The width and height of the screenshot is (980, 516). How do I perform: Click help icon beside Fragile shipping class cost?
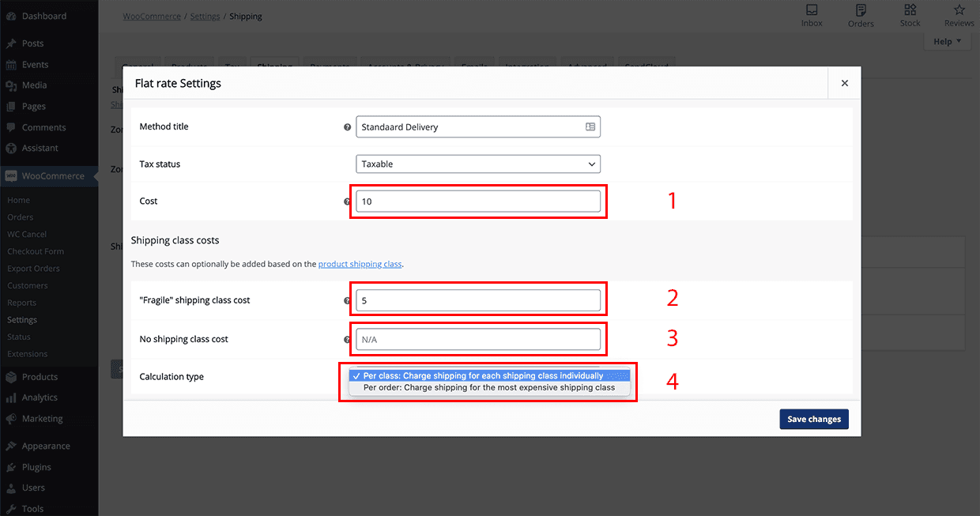347,300
